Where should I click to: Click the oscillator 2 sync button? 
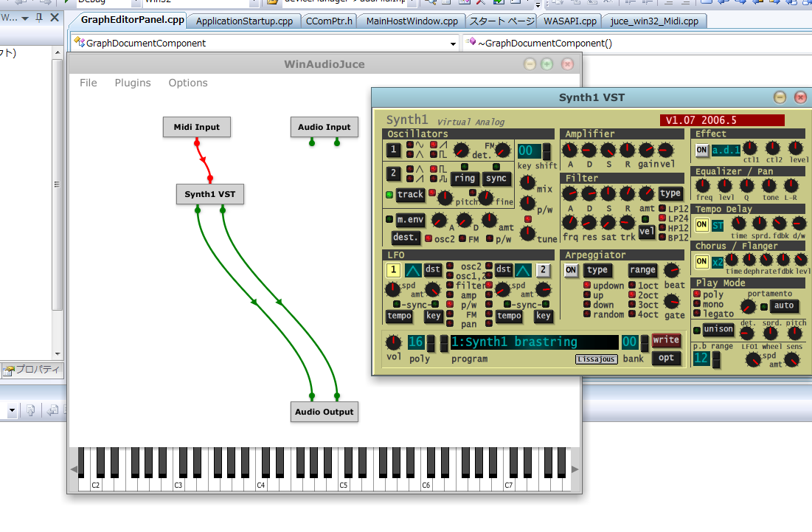click(496, 179)
